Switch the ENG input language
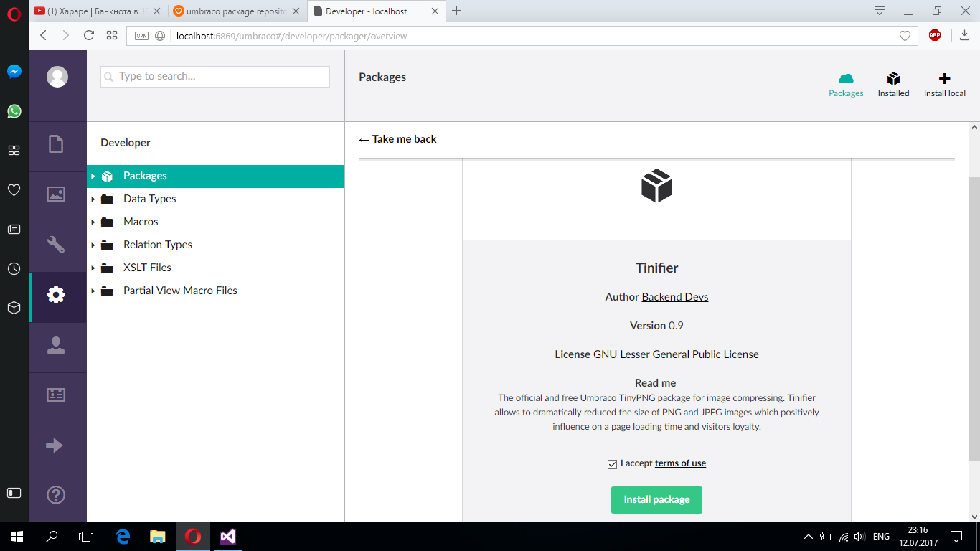 pos(881,537)
